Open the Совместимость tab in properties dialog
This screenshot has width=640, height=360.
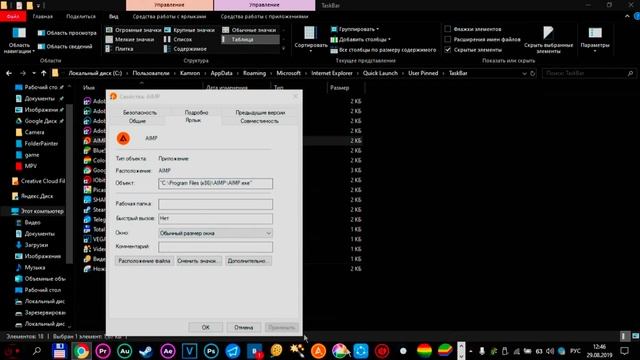coord(259,121)
